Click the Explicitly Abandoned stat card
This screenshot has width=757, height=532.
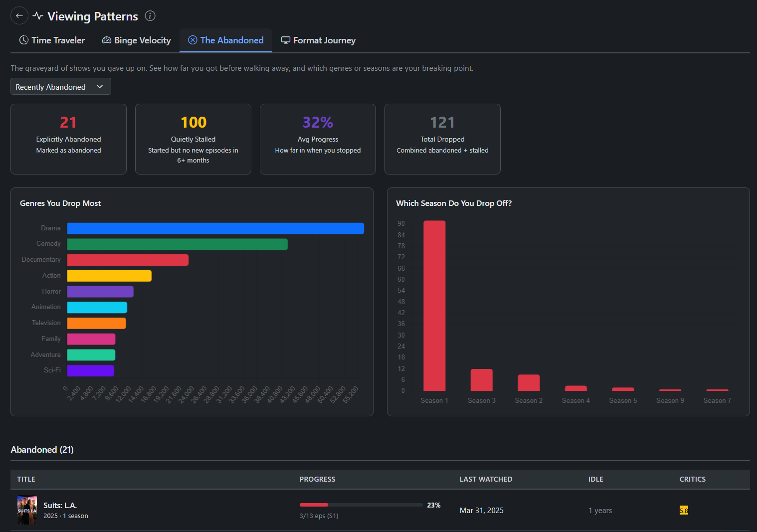(68, 139)
